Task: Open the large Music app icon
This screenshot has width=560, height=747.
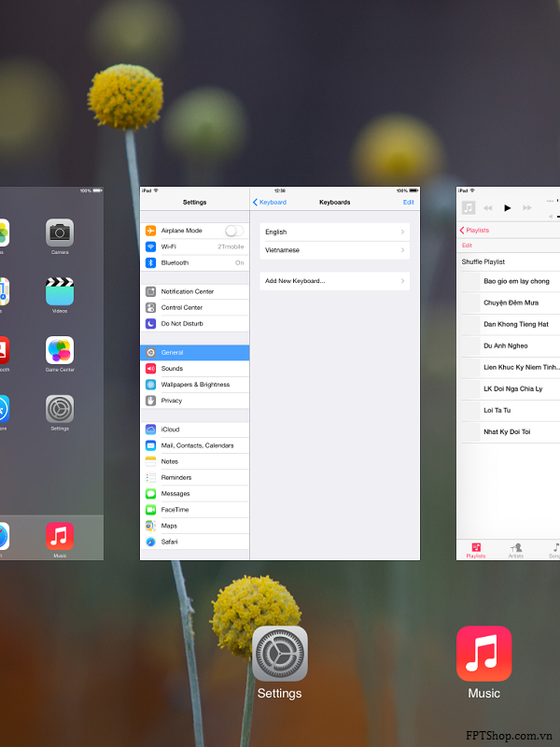Action: pyautogui.click(x=483, y=653)
